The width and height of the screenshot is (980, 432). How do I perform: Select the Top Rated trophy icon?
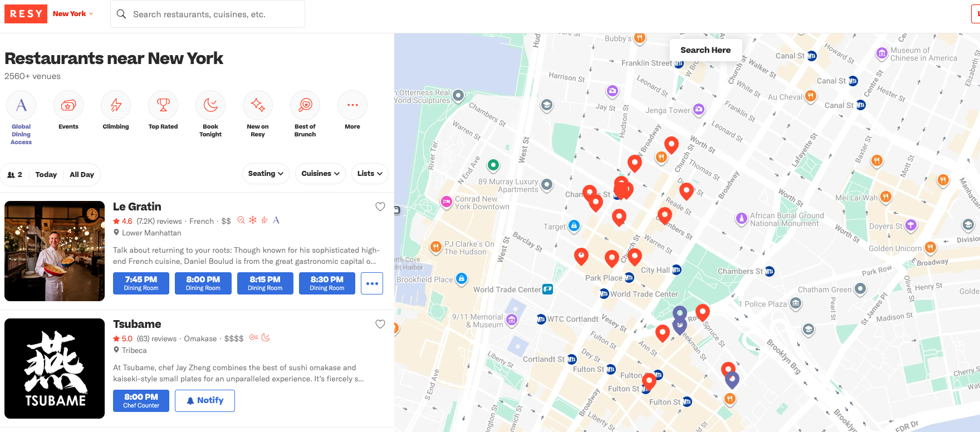coord(163,105)
